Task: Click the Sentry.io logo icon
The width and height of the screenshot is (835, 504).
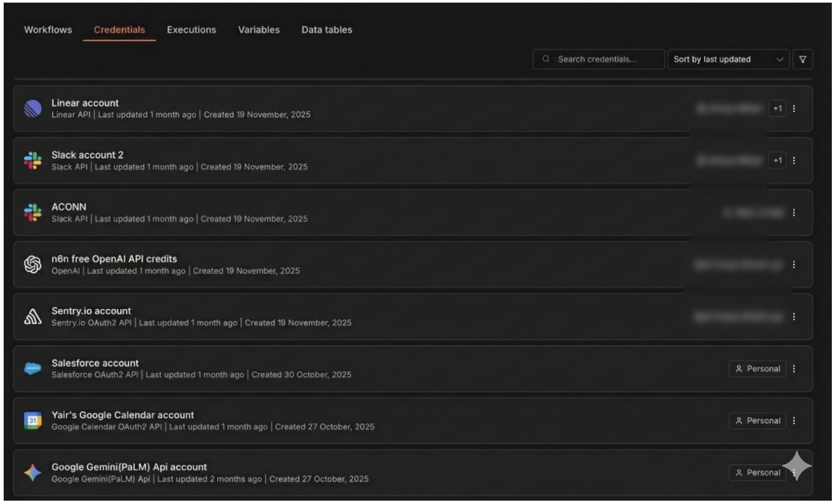Action: [x=32, y=316]
